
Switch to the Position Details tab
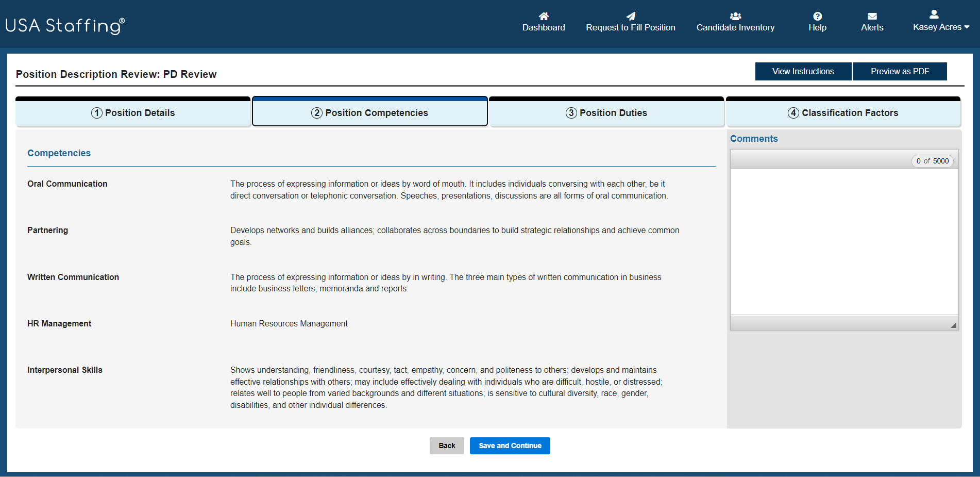click(133, 112)
